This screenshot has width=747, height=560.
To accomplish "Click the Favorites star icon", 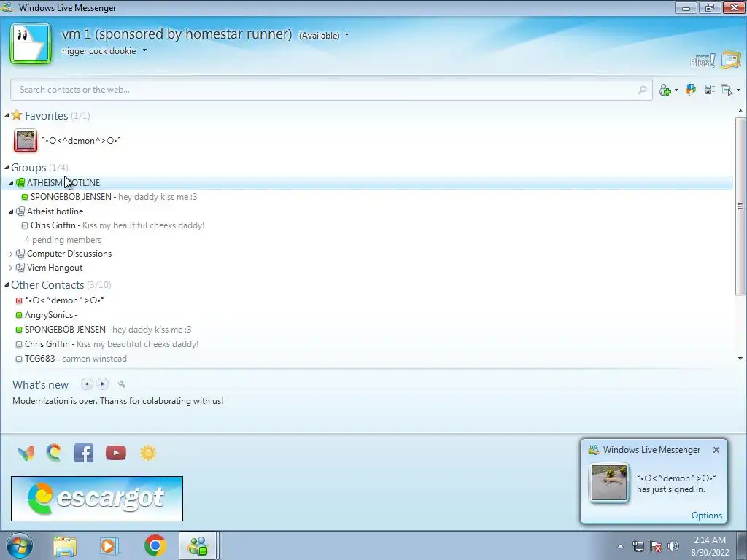I will coord(17,114).
